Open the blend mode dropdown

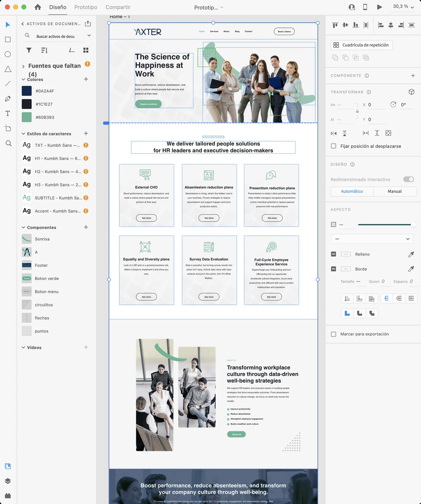(x=372, y=239)
